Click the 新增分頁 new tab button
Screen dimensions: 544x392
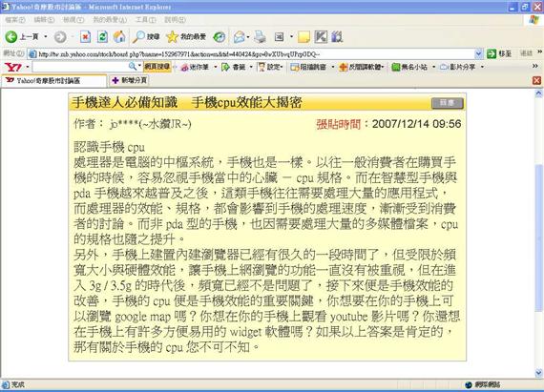pos(130,80)
